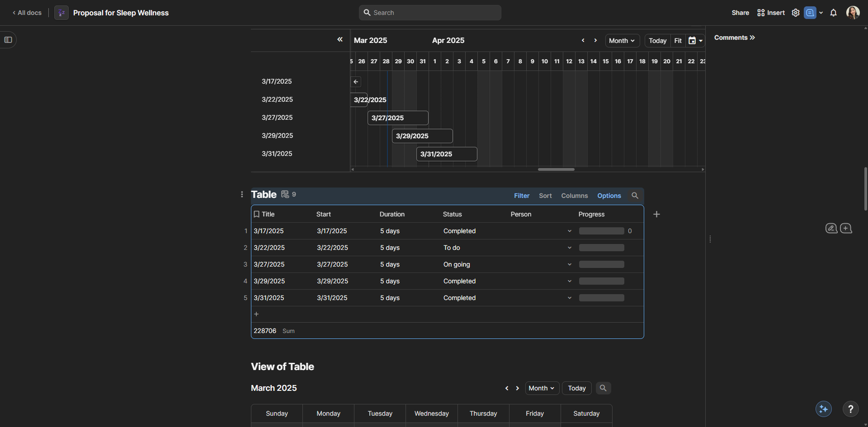Screen dimensions: 868x427
Task: Click the add comment icon
Action: (846, 228)
